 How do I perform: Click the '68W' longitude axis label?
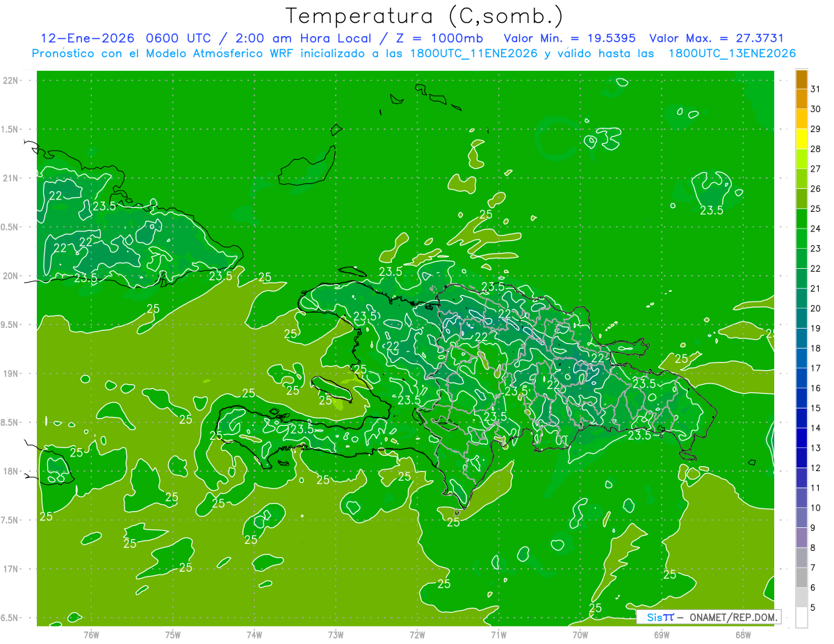742,634
